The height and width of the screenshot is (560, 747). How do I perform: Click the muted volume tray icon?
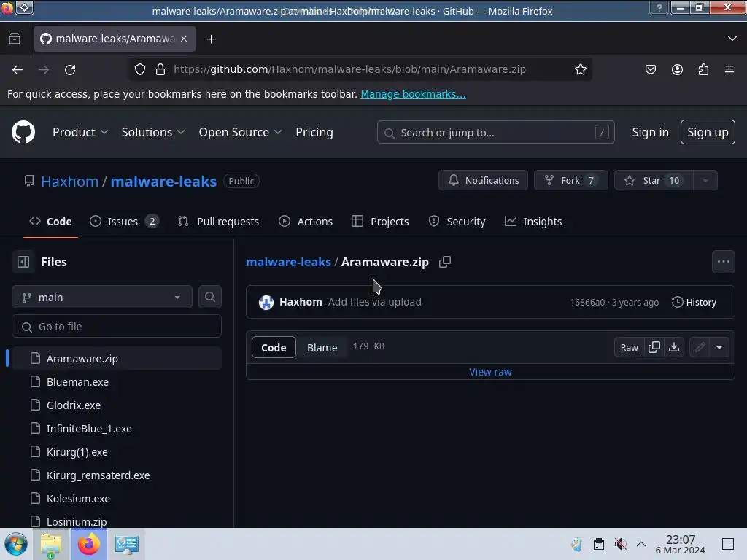(620, 544)
